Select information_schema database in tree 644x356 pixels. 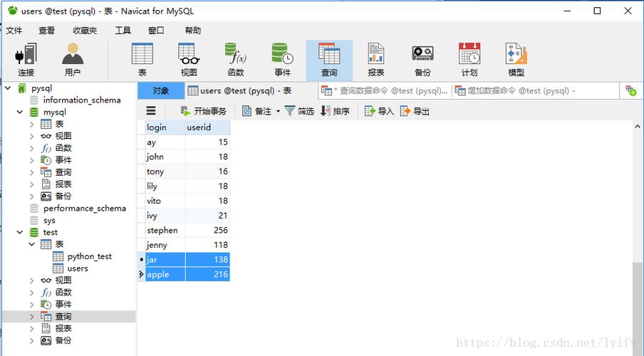[x=82, y=100]
